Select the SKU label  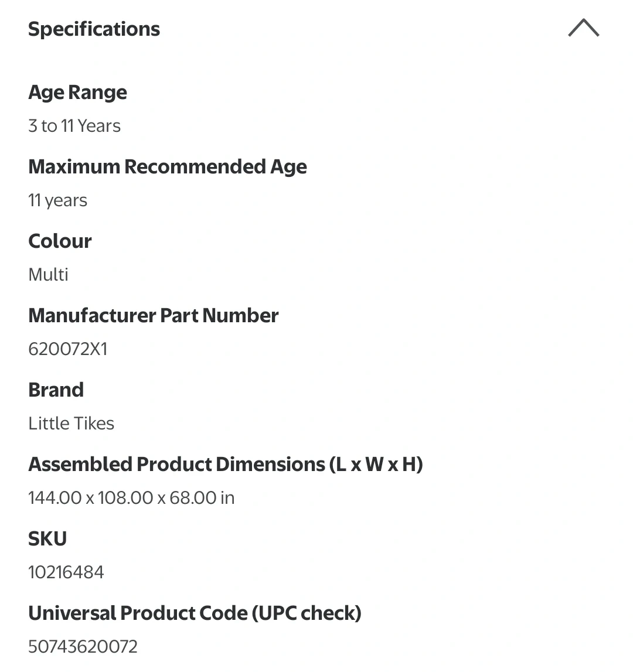pos(47,539)
